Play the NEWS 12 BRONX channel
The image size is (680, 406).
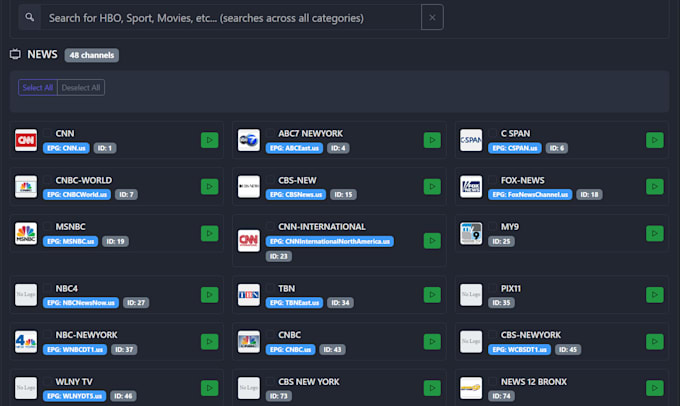click(654, 388)
